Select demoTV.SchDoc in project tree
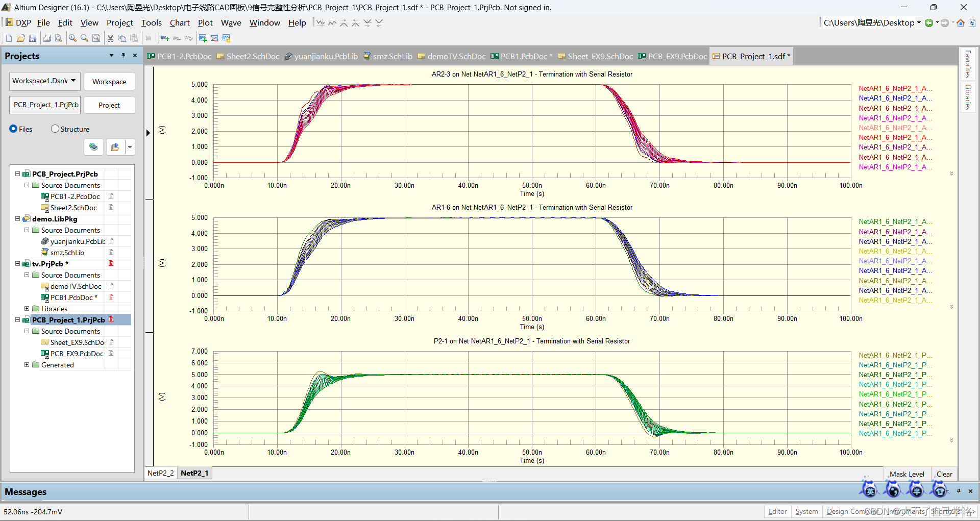 76,286
